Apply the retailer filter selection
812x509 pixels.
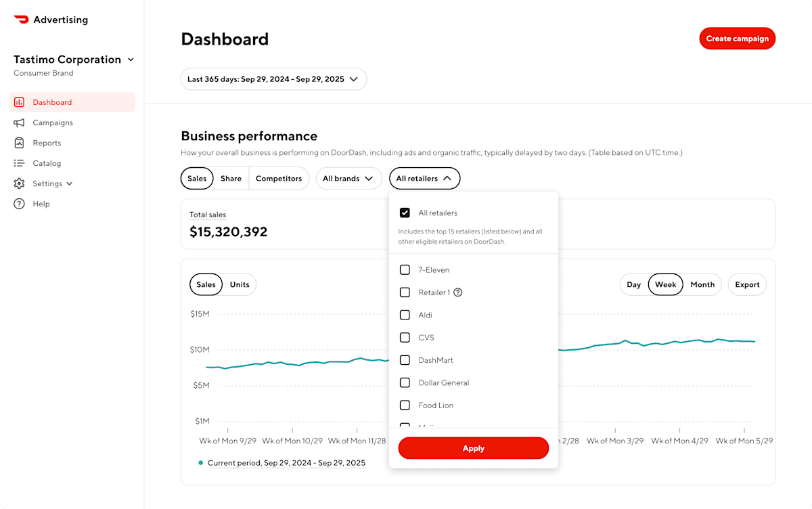click(x=473, y=448)
